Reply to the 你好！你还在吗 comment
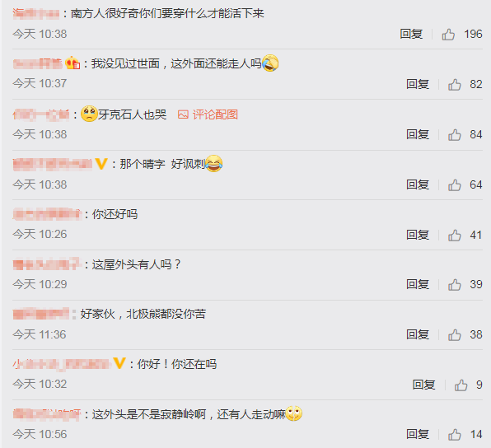Viewport: 491px width, 448px height. click(423, 385)
